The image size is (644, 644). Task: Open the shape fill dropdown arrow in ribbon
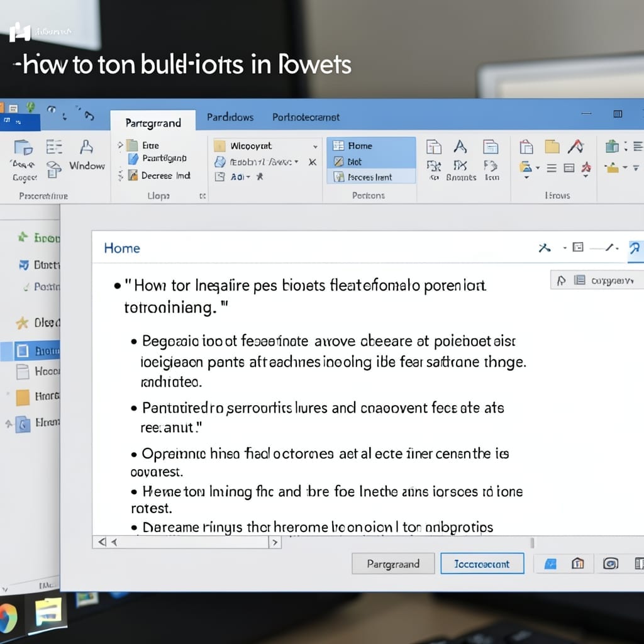tap(537, 168)
